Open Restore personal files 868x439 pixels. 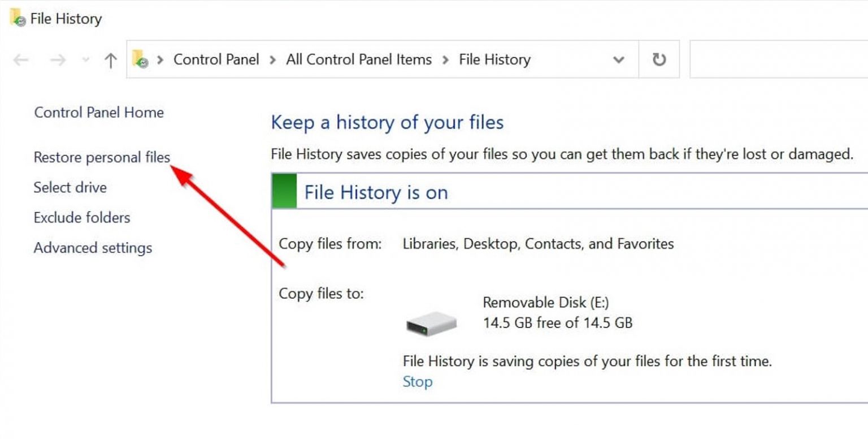102,157
